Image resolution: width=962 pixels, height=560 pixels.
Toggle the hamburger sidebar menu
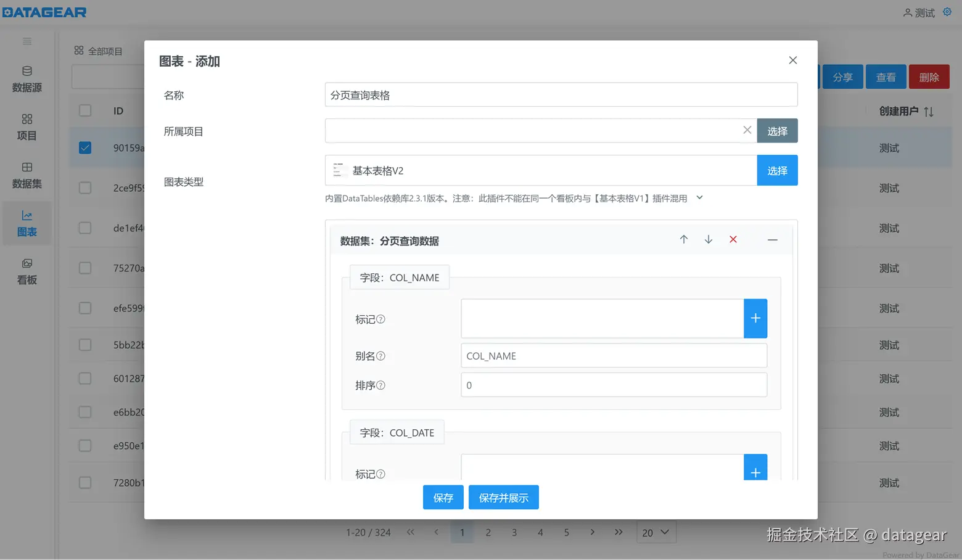(27, 41)
